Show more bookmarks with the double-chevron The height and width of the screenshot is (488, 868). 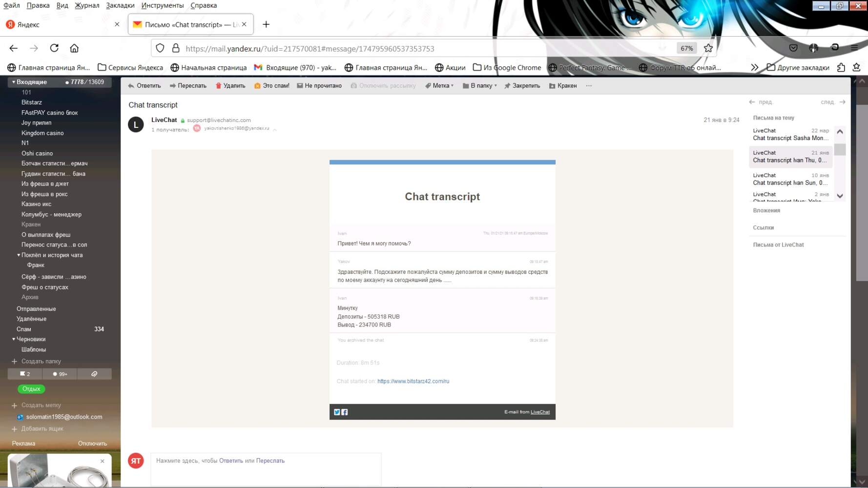(x=755, y=68)
